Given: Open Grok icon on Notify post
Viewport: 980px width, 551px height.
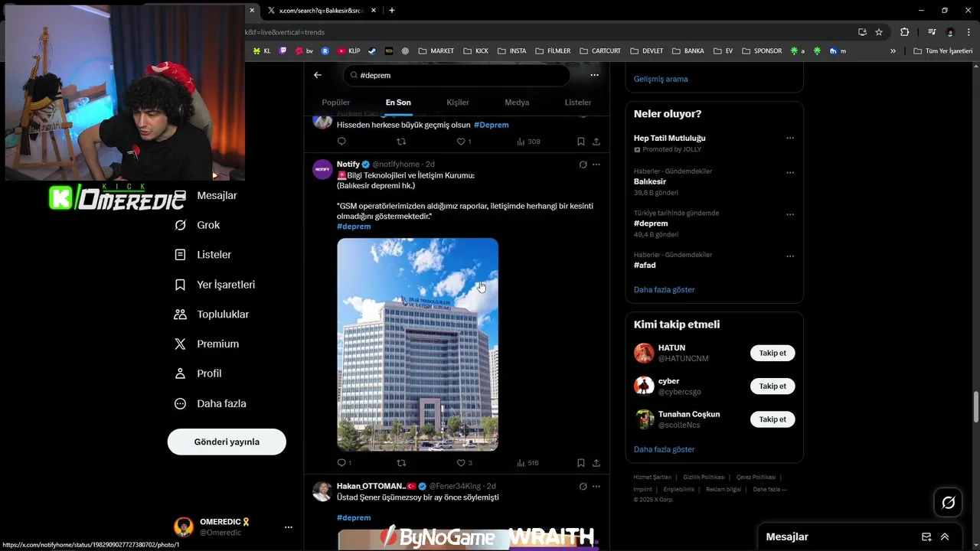Looking at the screenshot, I should tap(583, 165).
